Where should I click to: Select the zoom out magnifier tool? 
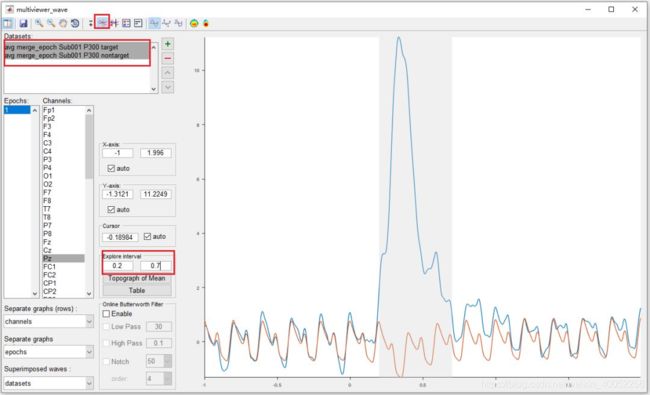pos(51,23)
